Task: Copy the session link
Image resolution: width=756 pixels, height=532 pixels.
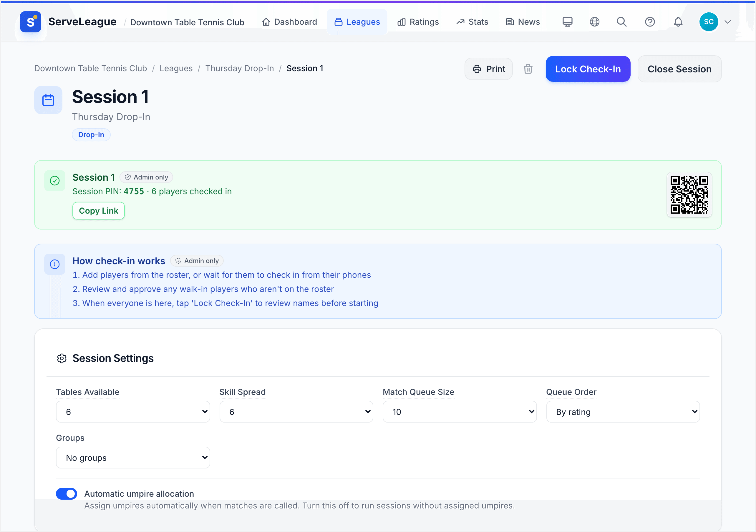Action: tap(98, 211)
